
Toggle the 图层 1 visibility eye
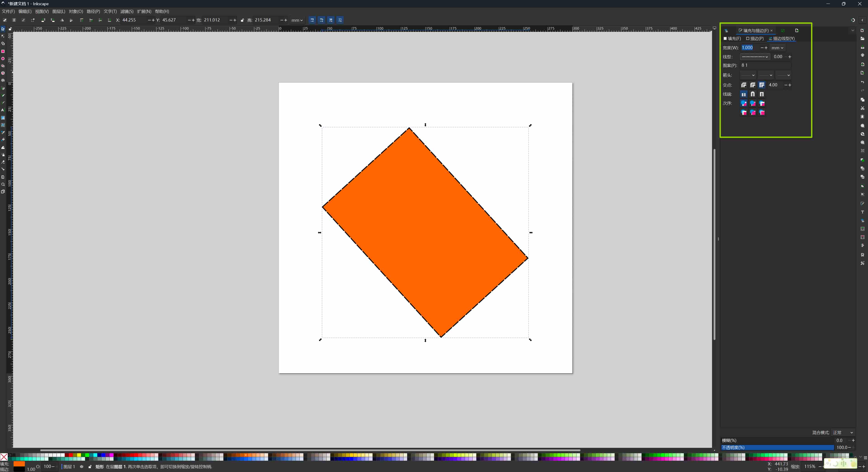(x=82, y=467)
